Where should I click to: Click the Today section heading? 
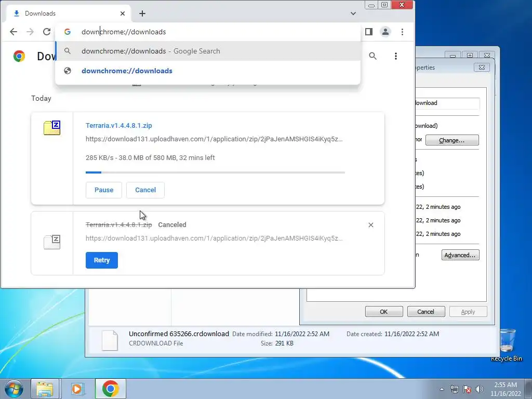click(41, 98)
